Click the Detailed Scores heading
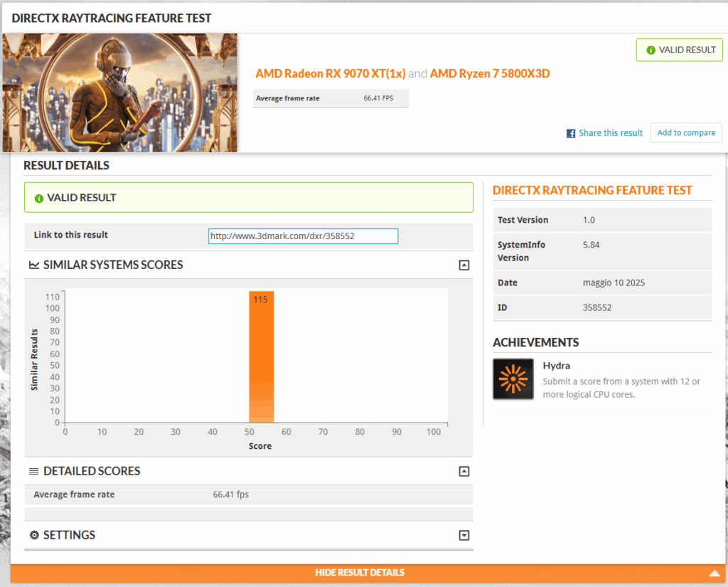Image resolution: width=728 pixels, height=587 pixels. pyautogui.click(x=92, y=471)
